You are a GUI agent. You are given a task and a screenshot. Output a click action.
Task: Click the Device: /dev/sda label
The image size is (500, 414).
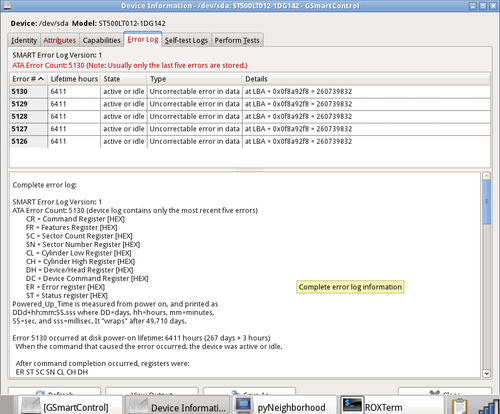[39, 23]
